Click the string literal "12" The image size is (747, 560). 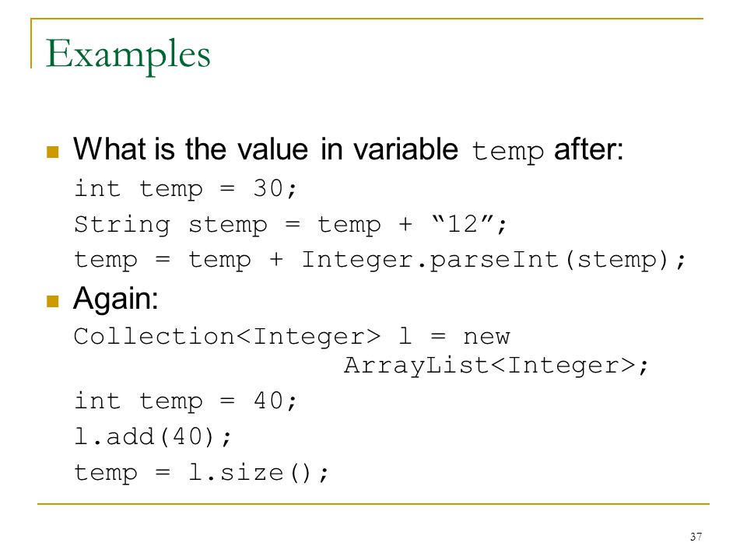click(x=462, y=224)
